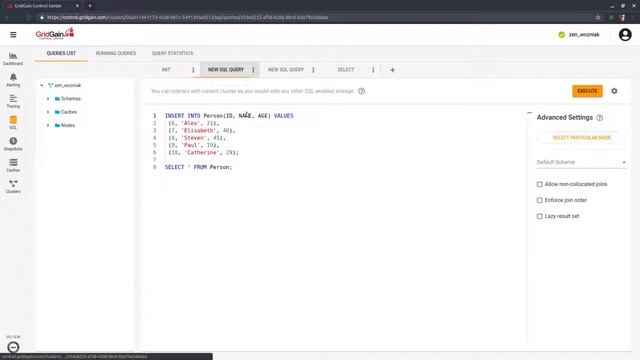This screenshot has height=360, width=640.
Task: Open the INIT tab options menu
Action: pos(193,70)
